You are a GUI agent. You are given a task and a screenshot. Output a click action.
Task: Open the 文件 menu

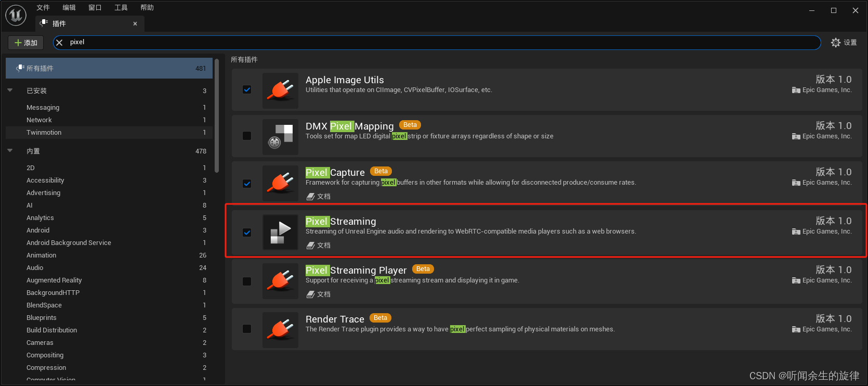43,7
